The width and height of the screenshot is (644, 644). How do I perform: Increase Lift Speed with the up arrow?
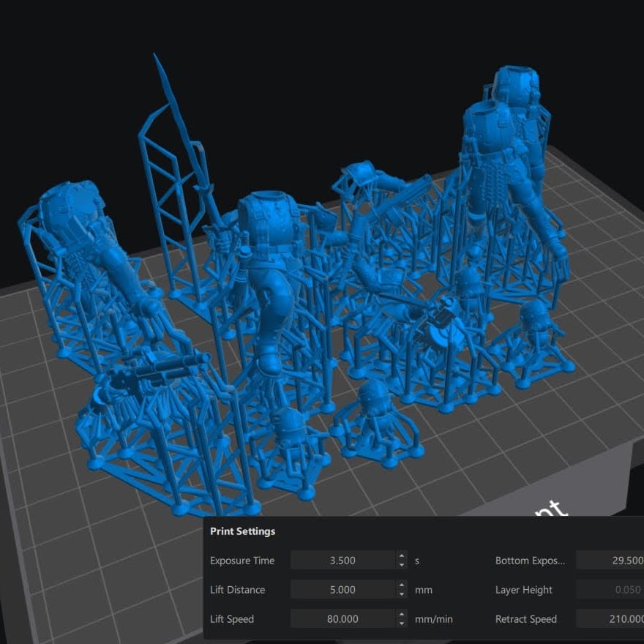pos(402,615)
